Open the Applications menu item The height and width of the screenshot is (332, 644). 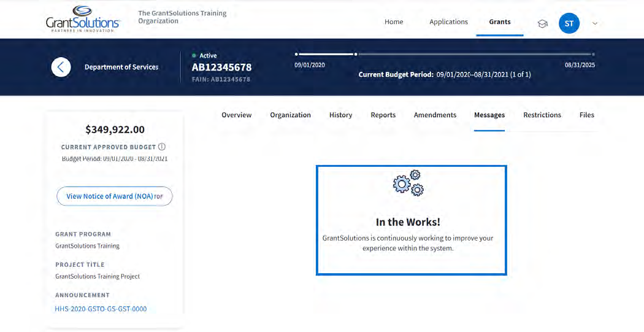coord(448,22)
